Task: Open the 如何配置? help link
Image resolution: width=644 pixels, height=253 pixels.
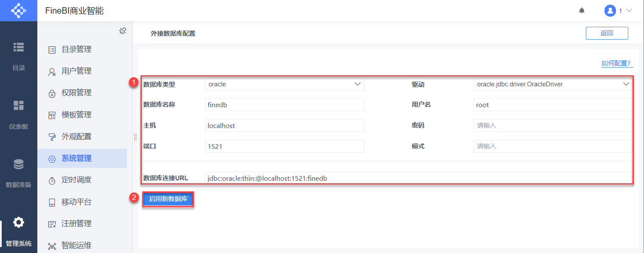Action: pyautogui.click(x=616, y=63)
